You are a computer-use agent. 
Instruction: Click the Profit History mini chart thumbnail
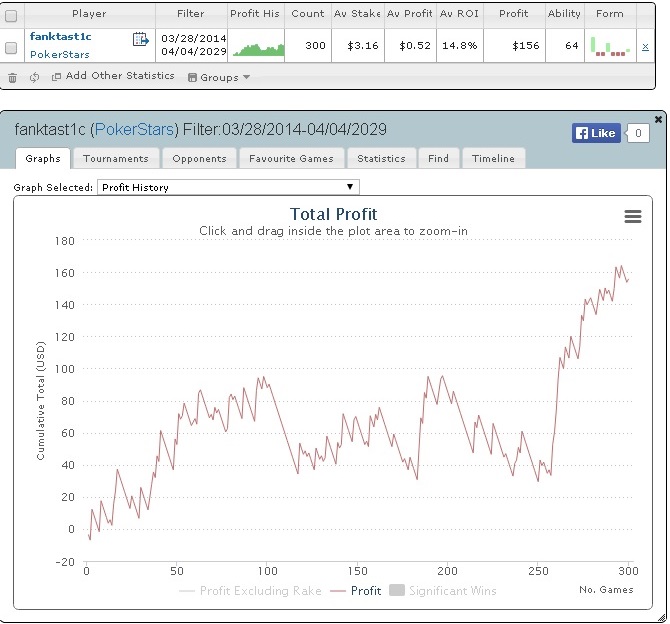pyautogui.click(x=258, y=47)
